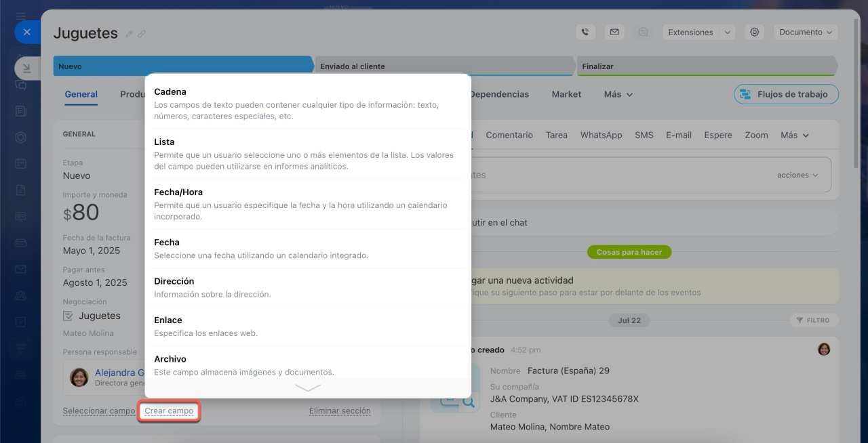
Task: Click the Mayo 1, 2025 invoice date
Action: pyautogui.click(x=92, y=251)
